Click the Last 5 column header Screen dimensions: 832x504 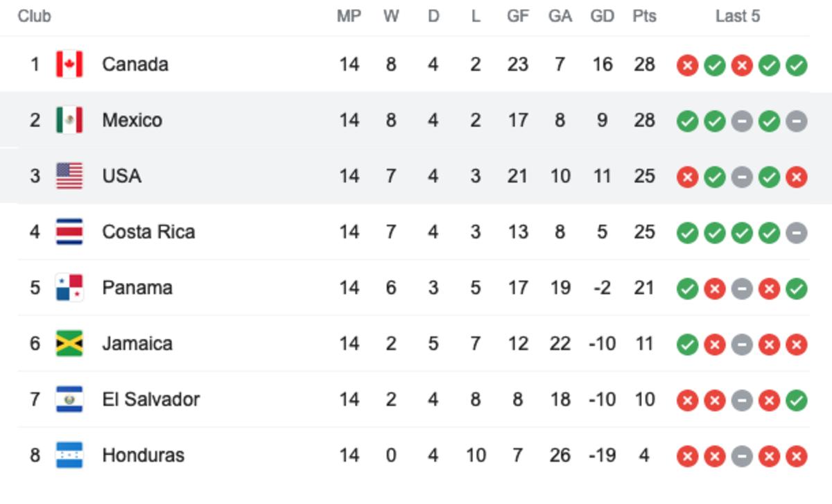(738, 16)
